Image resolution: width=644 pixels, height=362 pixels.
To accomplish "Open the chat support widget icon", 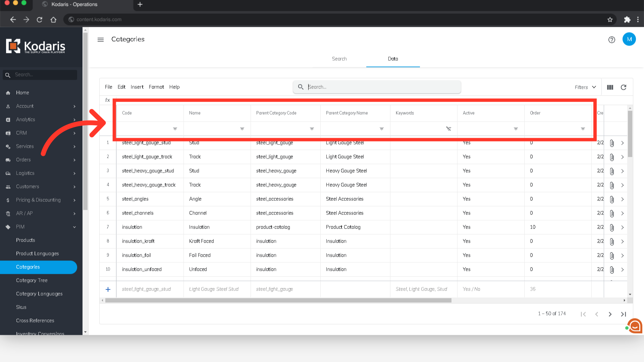I will (635, 325).
